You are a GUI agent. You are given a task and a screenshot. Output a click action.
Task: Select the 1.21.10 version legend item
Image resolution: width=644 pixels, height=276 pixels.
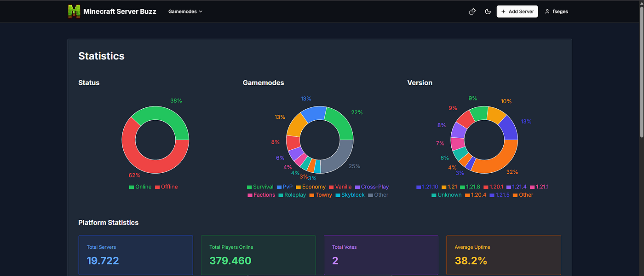pyautogui.click(x=428, y=187)
